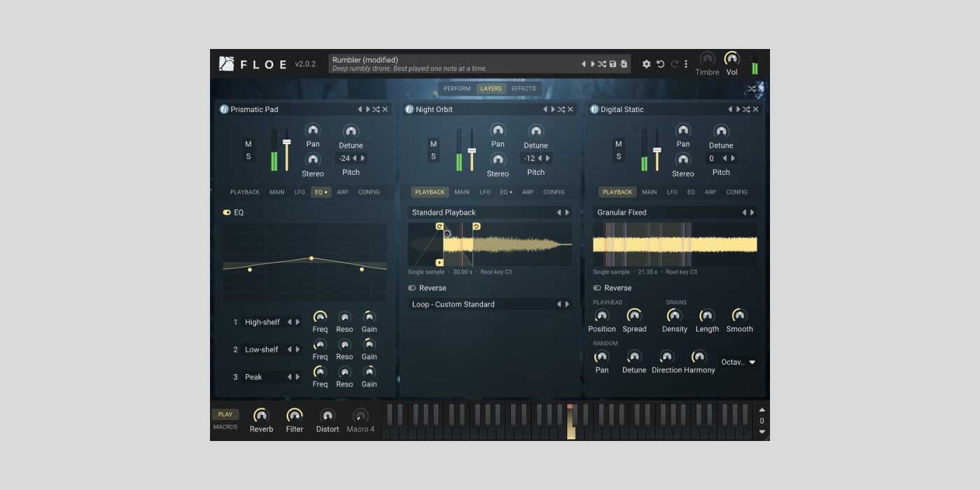This screenshot has width=980, height=490.
Task: Toggle the EQ switch off
Action: (x=227, y=212)
